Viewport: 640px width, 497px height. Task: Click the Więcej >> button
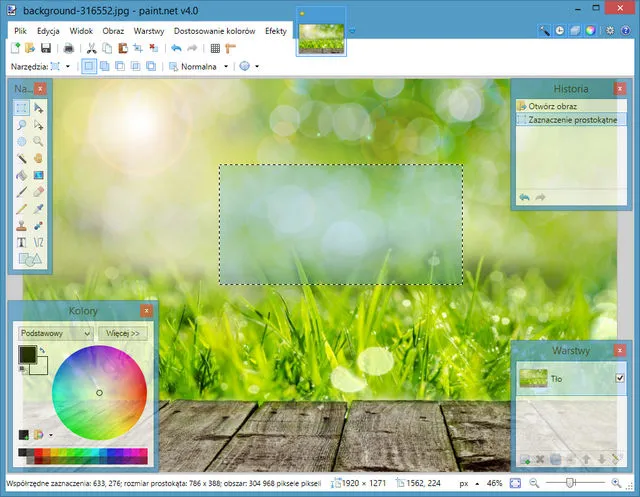[124, 333]
